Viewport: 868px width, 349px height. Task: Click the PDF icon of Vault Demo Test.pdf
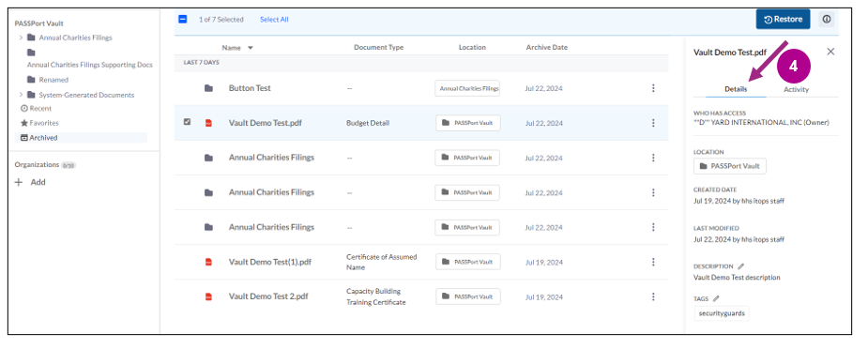(208, 123)
